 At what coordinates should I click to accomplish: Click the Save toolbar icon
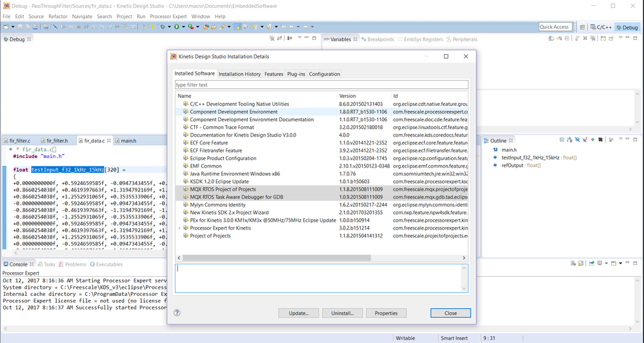tap(20, 26)
